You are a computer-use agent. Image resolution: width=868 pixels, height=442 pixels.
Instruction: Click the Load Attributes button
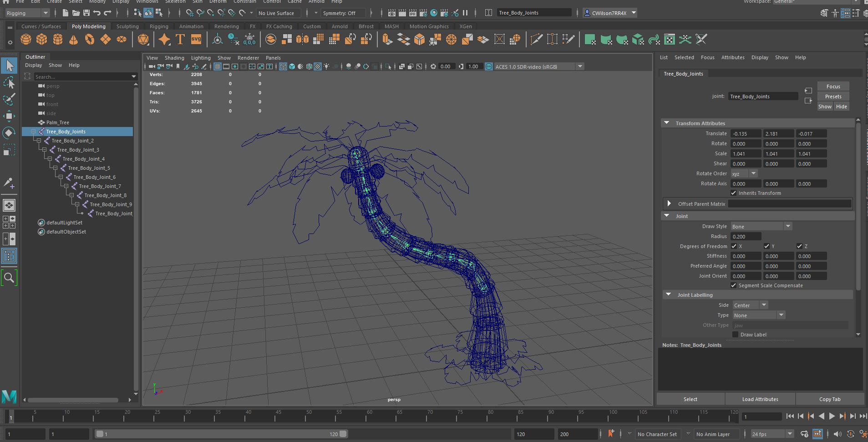coord(760,399)
